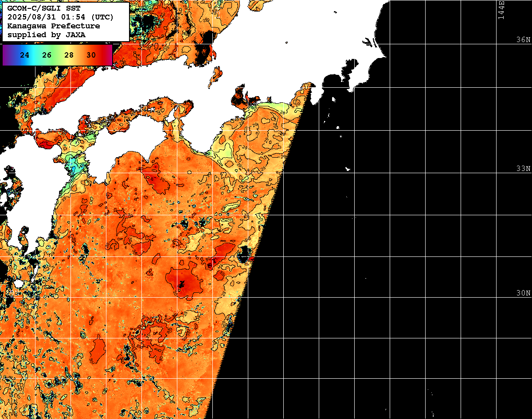Viewport: 532px width, 419px height.
Task: Click the "36N" latitude label
Action: point(523,39)
